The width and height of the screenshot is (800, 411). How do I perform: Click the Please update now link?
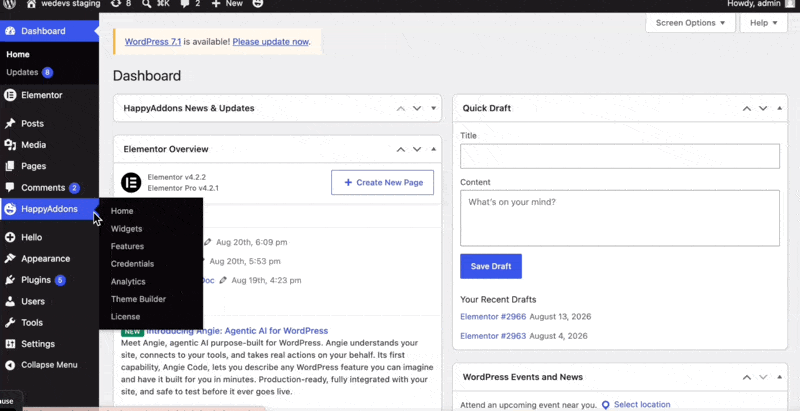(270, 42)
